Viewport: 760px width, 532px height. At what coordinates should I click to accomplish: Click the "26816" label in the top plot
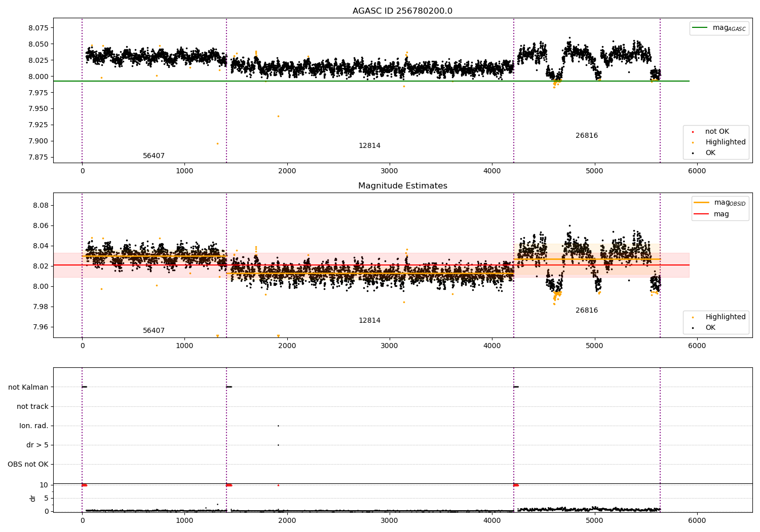pos(587,136)
